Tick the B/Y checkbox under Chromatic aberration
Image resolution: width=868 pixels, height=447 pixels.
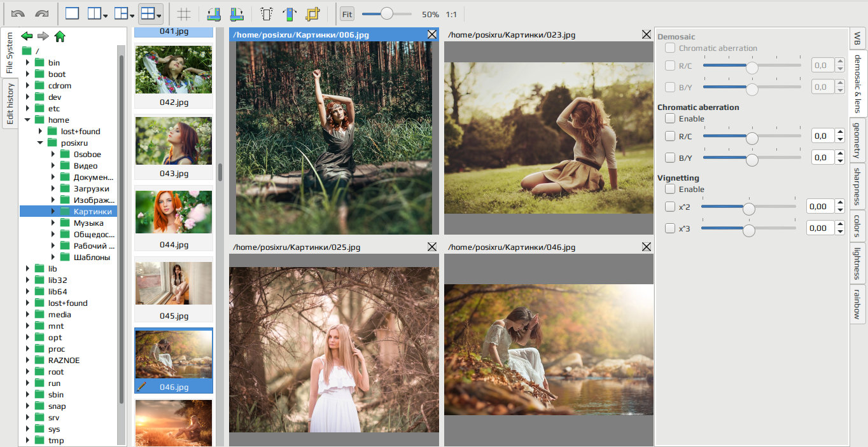[670, 158]
